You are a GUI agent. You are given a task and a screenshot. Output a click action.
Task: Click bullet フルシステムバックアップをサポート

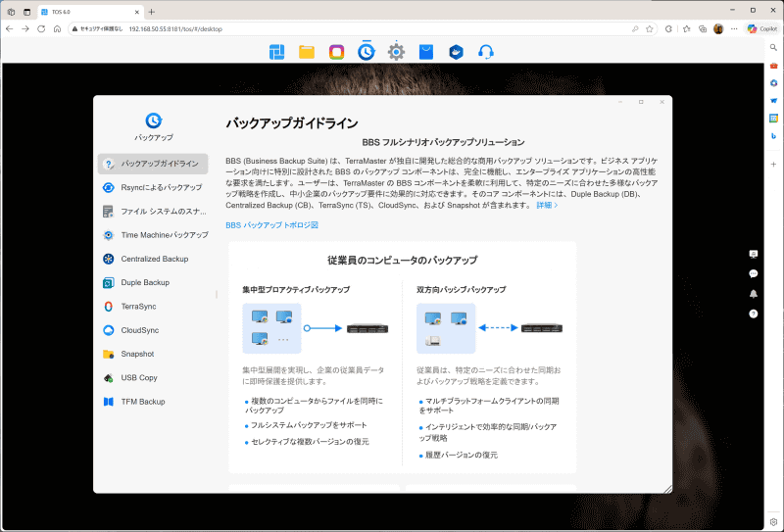(309, 425)
